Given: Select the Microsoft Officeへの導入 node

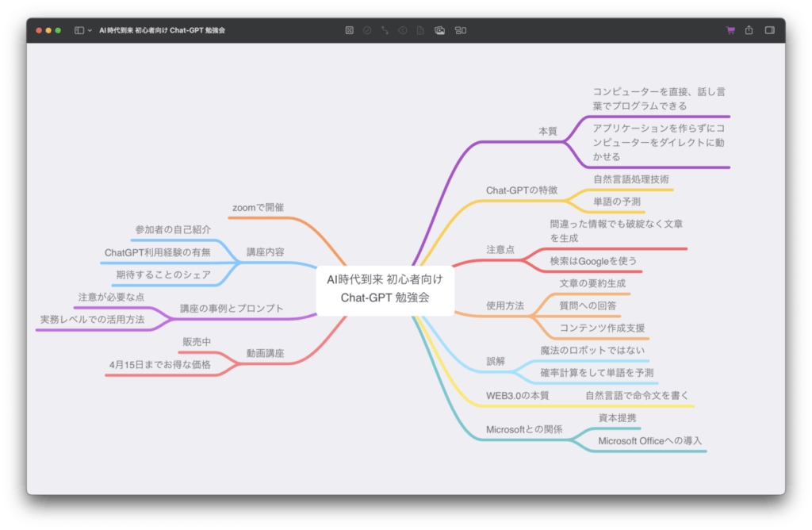Looking at the screenshot, I should click(x=650, y=441).
